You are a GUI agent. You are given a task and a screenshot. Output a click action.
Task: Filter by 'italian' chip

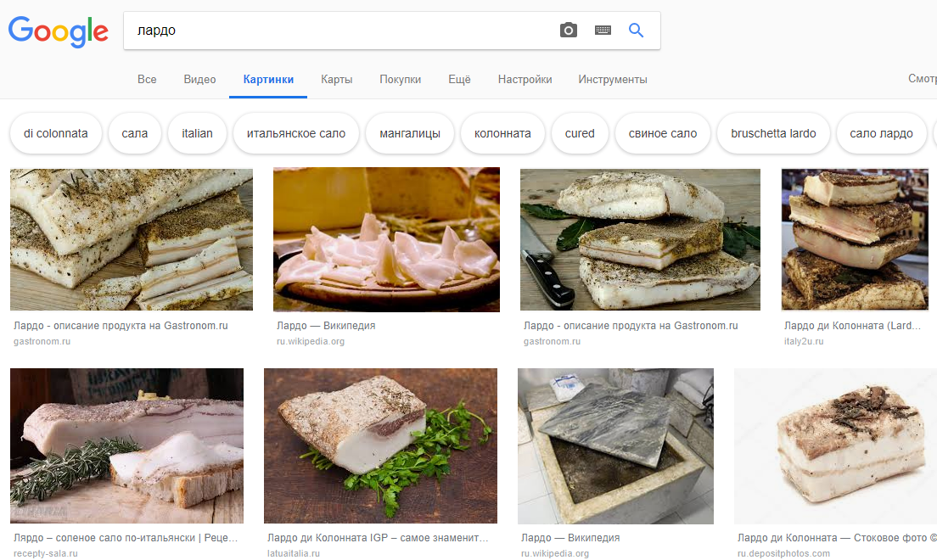[197, 133]
